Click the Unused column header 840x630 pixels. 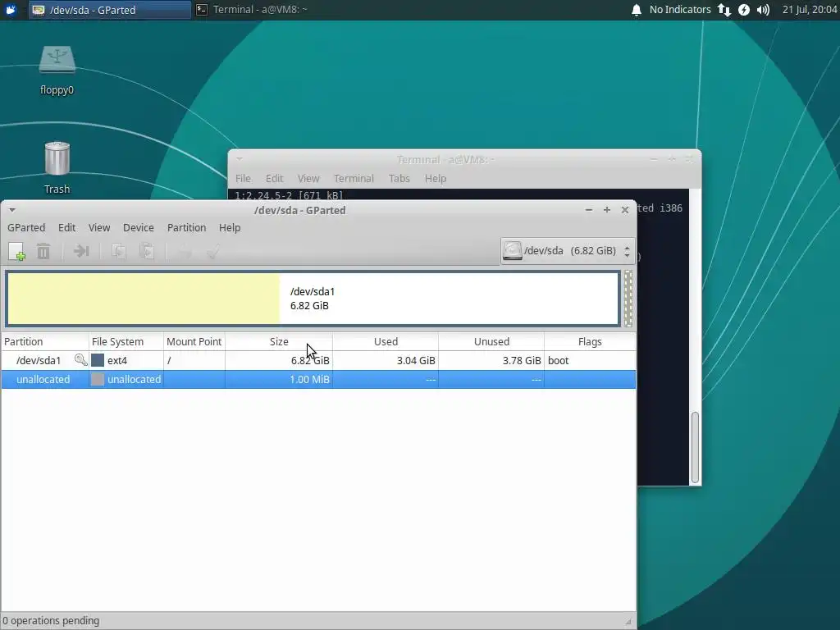coord(491,341)
